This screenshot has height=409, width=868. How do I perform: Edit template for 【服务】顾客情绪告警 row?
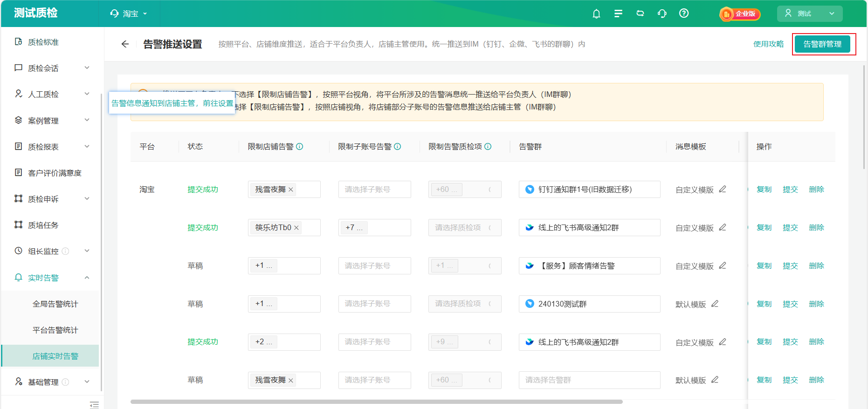coord(723,266)
